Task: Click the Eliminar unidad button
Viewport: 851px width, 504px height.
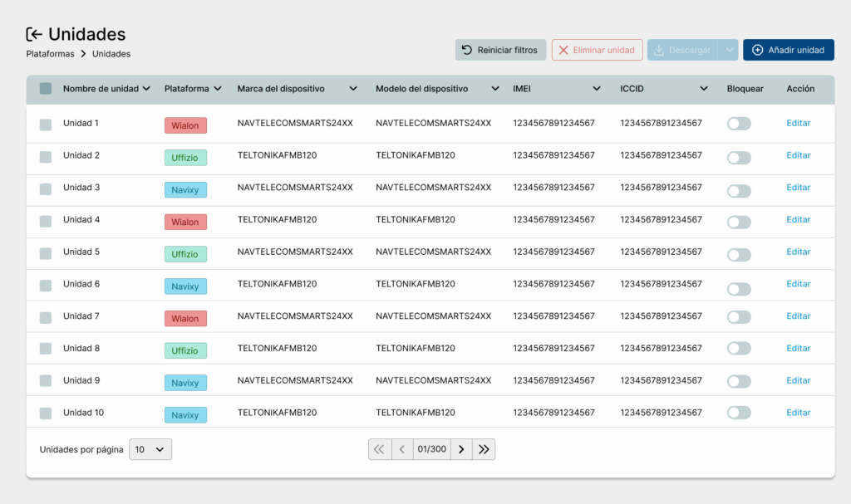Action: 597,50
